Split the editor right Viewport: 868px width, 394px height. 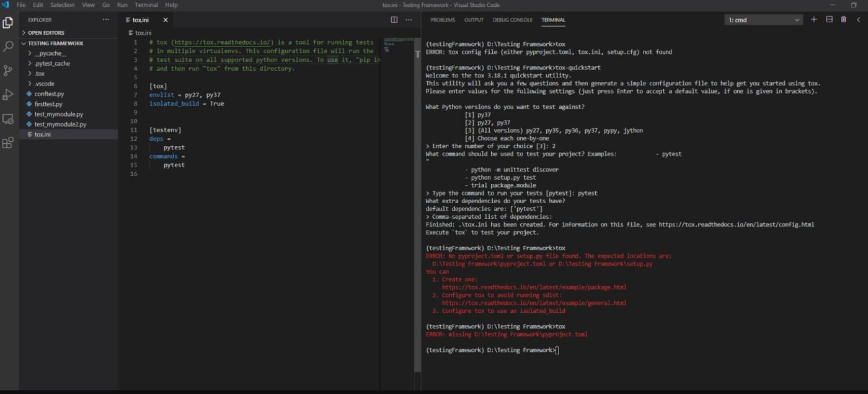[394, 20]
